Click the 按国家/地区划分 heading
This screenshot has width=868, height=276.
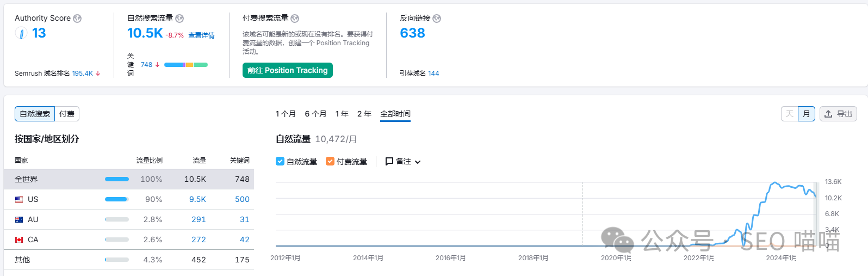pos(47,139)
